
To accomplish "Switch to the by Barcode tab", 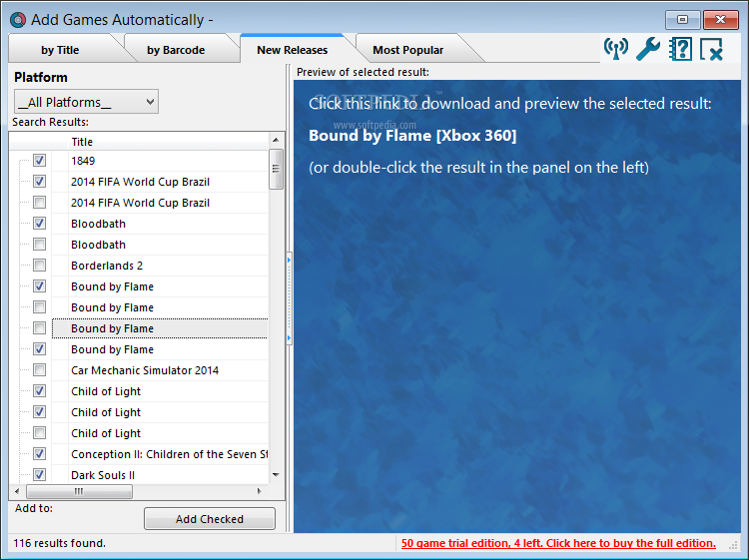I will pos(176,50).
